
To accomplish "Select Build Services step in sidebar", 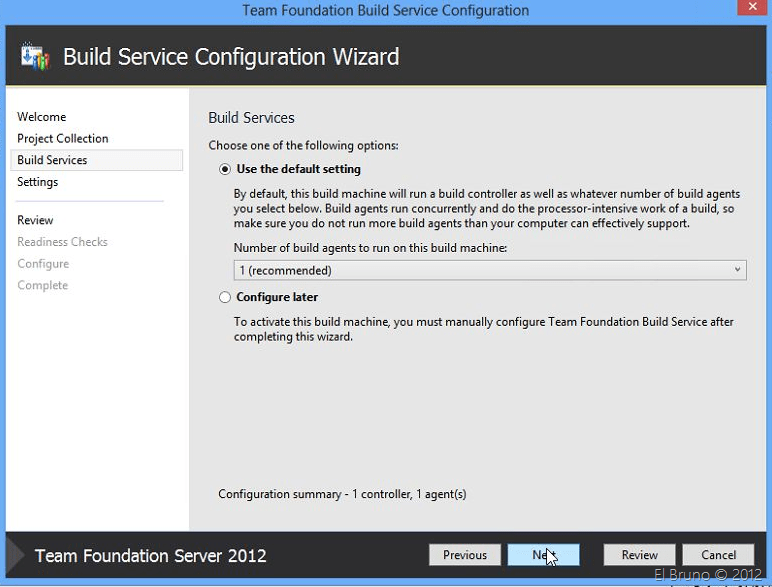I will 52,160.
